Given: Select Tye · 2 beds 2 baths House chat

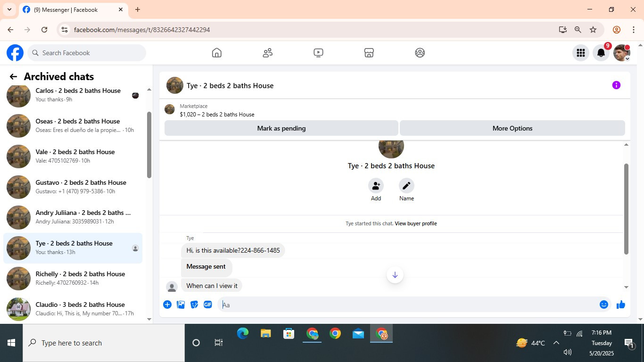Looking at the screenshot, I should (73, 248).
